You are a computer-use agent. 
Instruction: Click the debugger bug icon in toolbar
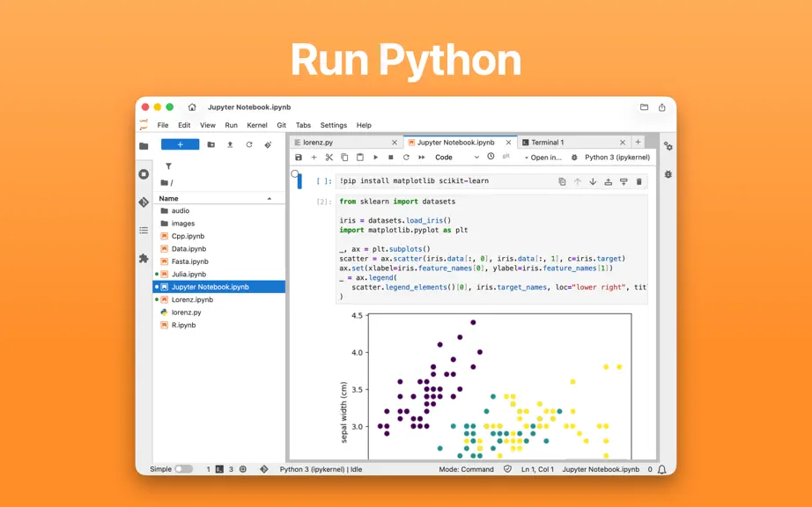(x=574, y=158)
